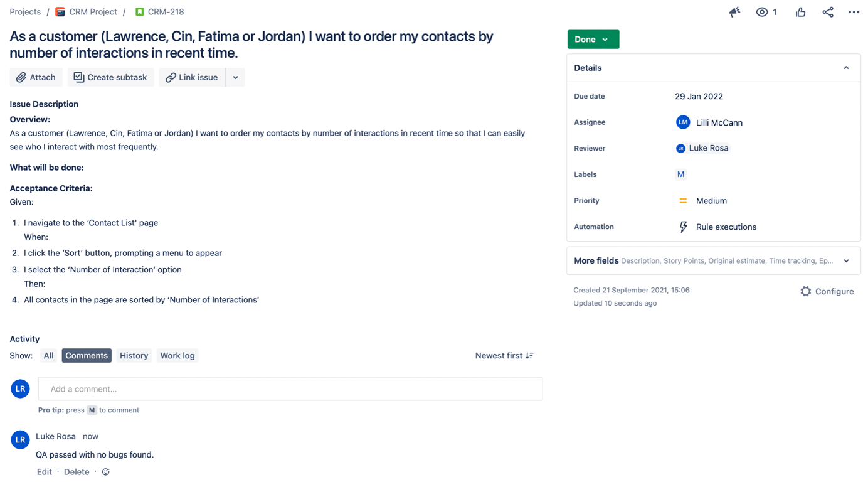The width and height of the screenshot is (868, 487).
Task: Show All activity
Action: [48, 356]
